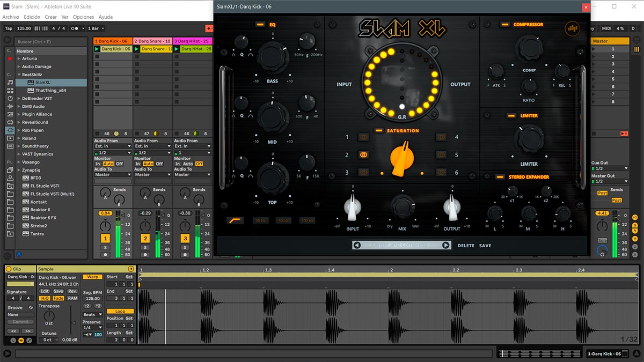
Task: Expand the Arturia folder in browser
Action: click(x=18, y=59)
